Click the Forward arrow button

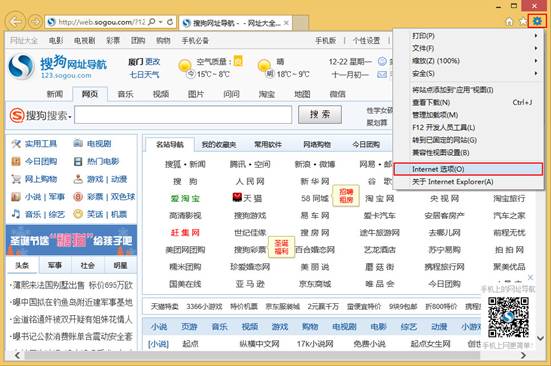35,22
